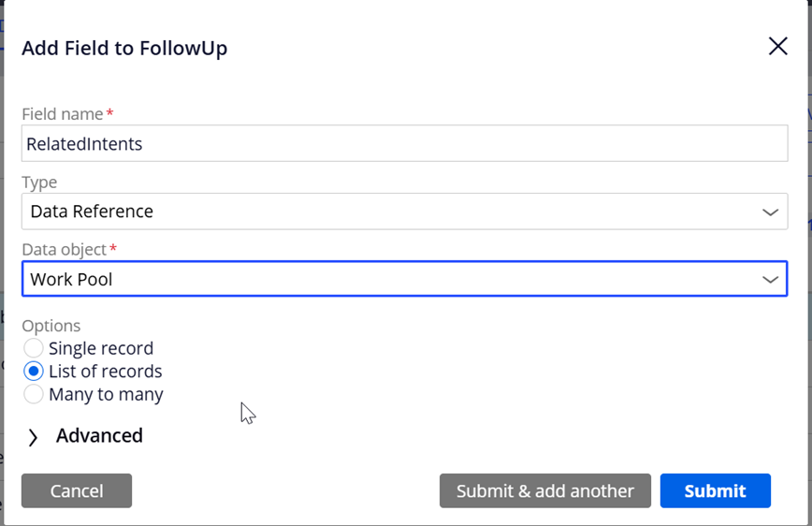Viewport: 812px width, 526px height.
Task: Click the chevron arrow in the Type field
Action: pos(770,212)
